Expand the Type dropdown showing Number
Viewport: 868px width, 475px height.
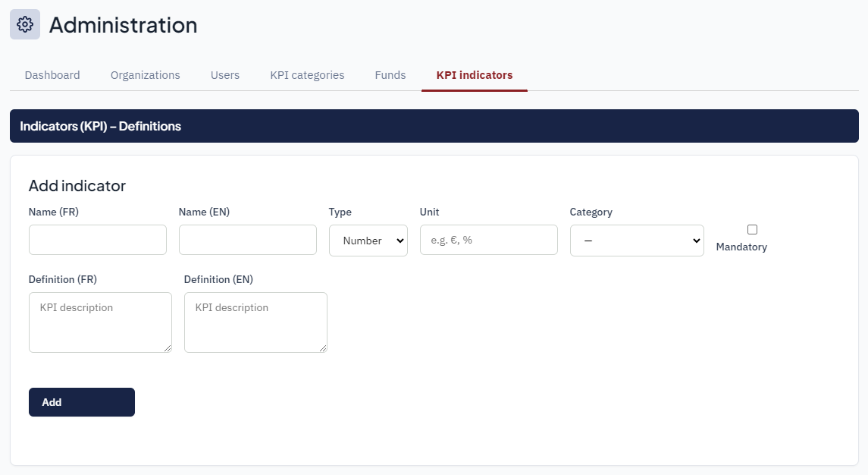(x=368, y=241)
